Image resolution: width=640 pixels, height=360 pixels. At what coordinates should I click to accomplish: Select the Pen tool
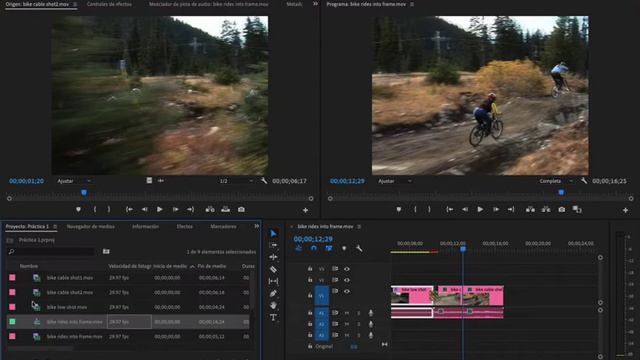pyautogui.click(x=273, y=293)
